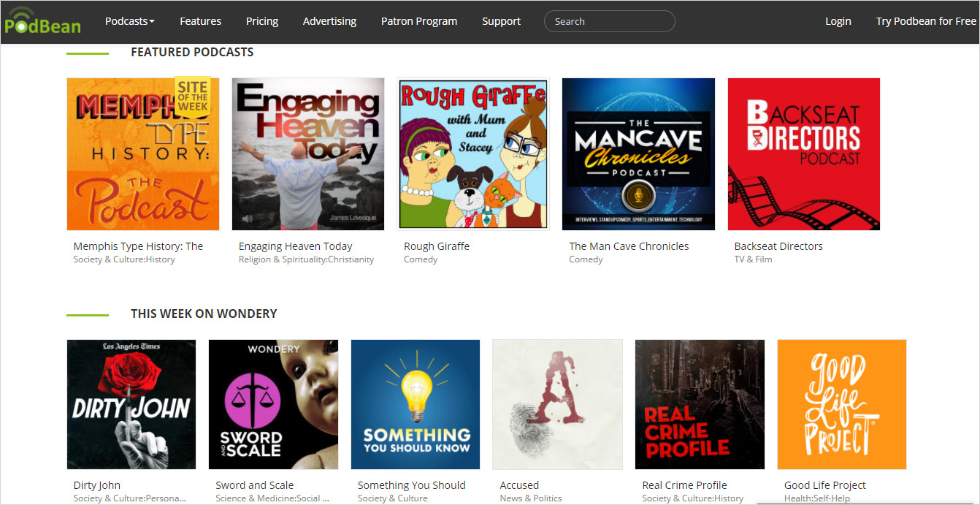980x505 pixels.
Task: Click the Something You Should title link
Action: click(x=412, y=485)
